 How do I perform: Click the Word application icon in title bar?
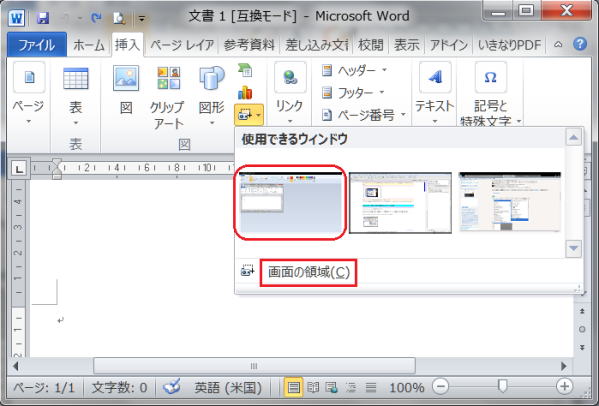[16, 18]
